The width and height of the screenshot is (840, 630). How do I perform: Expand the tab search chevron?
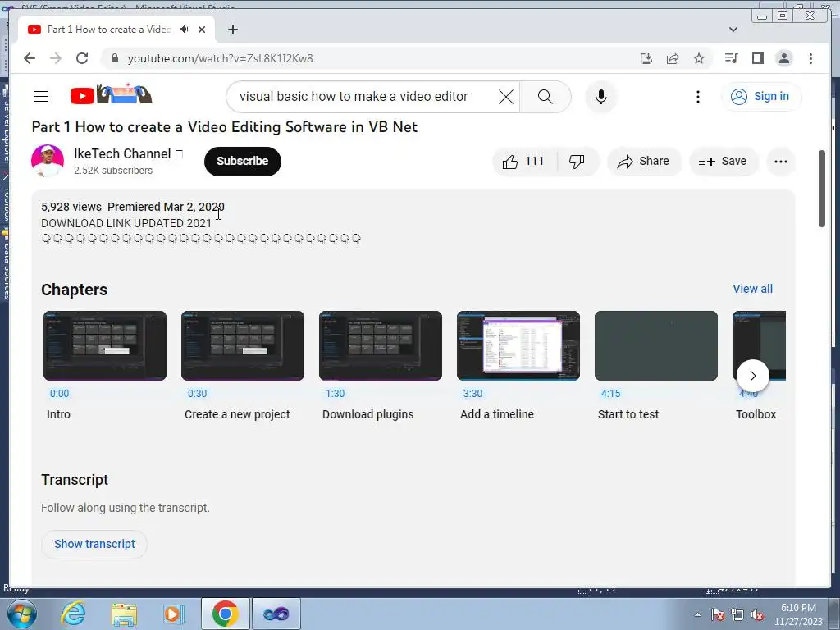(733, 30)
